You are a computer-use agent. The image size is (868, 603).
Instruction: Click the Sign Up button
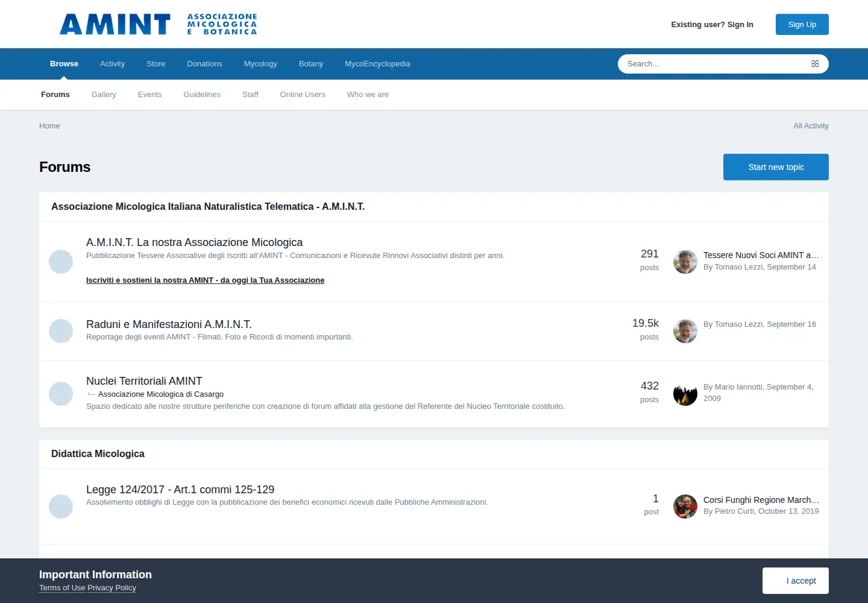tap(802, 25)
